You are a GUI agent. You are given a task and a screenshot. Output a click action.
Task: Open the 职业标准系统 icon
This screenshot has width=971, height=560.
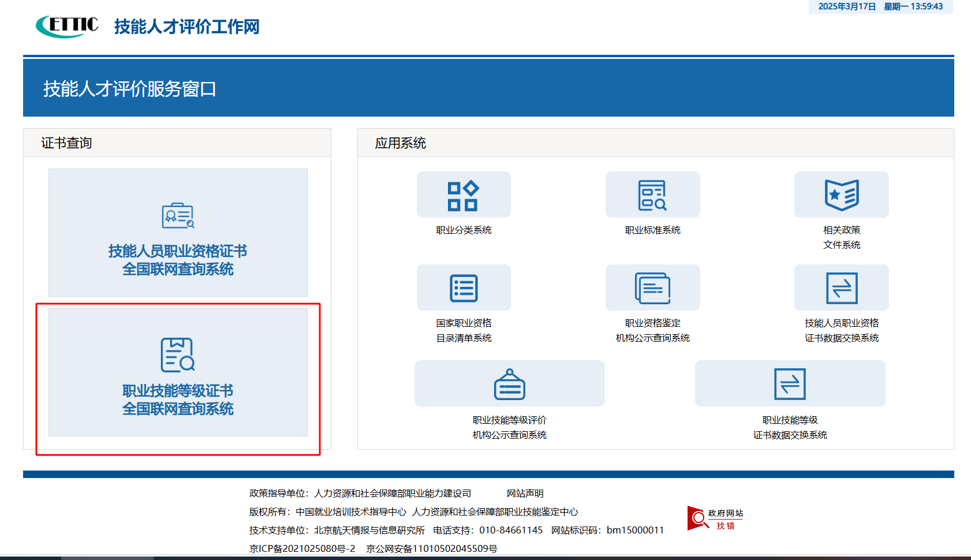(652, 195)
